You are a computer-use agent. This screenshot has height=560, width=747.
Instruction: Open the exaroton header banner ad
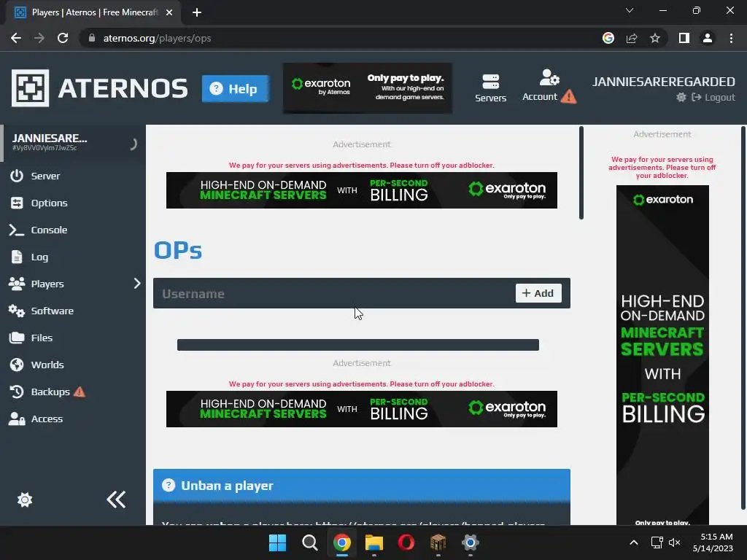(x=368, y=88)
